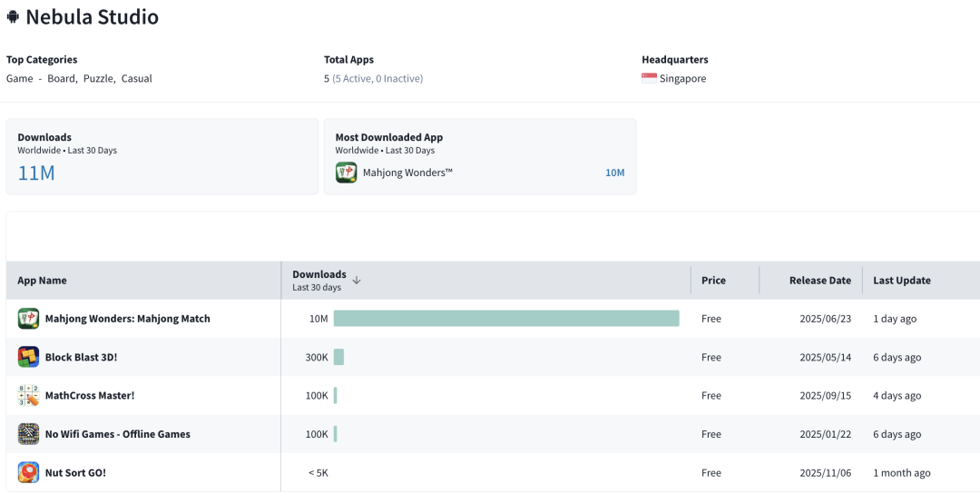Screen dimensions: 980x494
Task: Click the MathCross Master! app icon
Action: coord(28,396)
